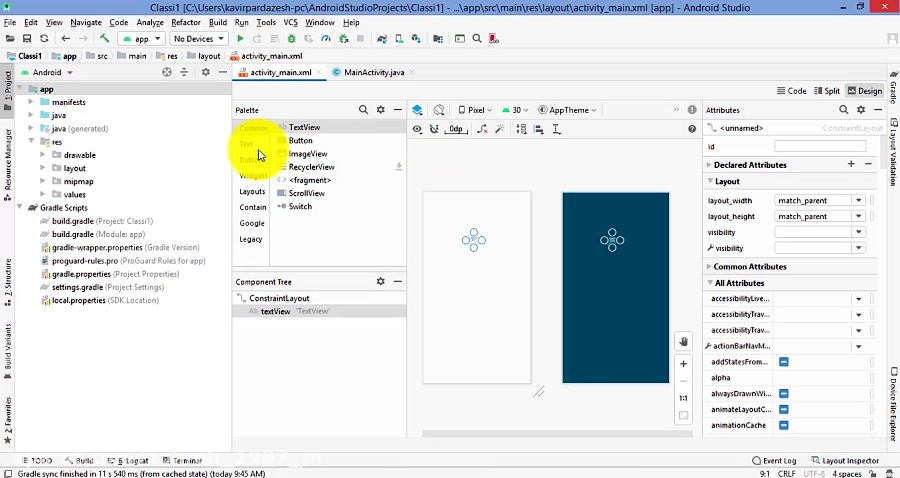Switch to Code view mode
900x478 pixels.
point(791,91)
